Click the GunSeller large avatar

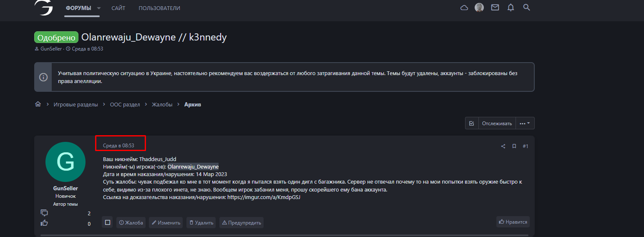(x=65, y=162)
